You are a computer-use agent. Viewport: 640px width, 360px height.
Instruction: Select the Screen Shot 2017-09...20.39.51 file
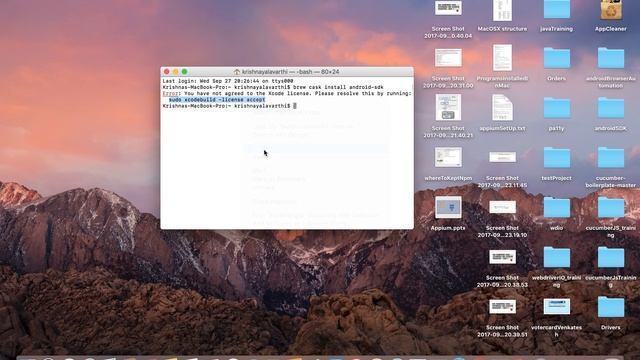502,307
